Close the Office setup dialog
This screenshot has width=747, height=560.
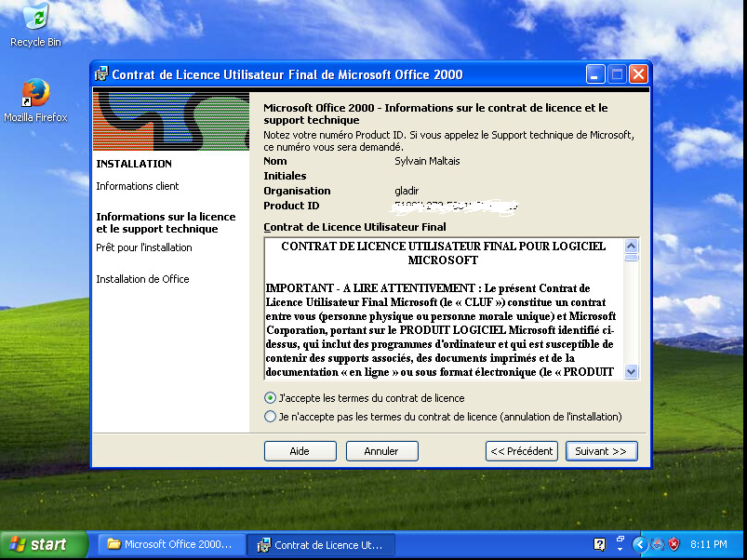coord(638,74)
